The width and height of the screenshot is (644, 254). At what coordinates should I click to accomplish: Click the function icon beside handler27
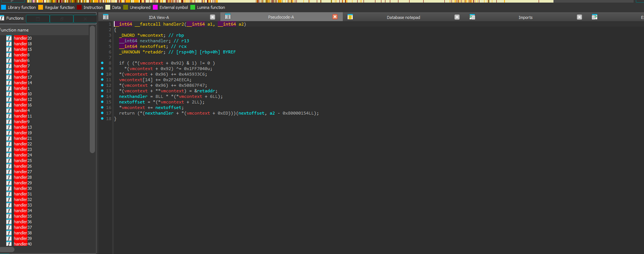pyautogui.click(x=9, y=171)
